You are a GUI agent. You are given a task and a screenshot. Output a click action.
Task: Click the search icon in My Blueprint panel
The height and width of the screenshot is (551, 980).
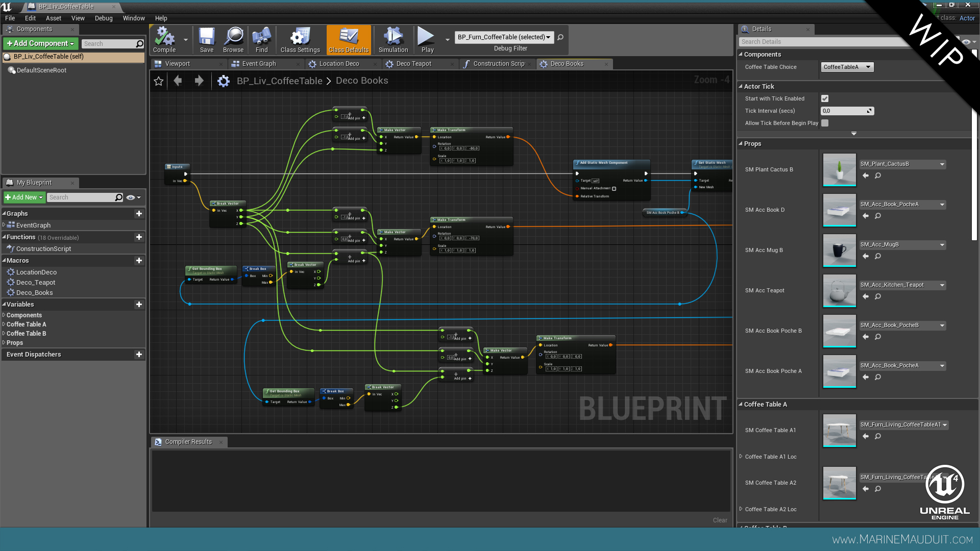[x=119, y=197]
